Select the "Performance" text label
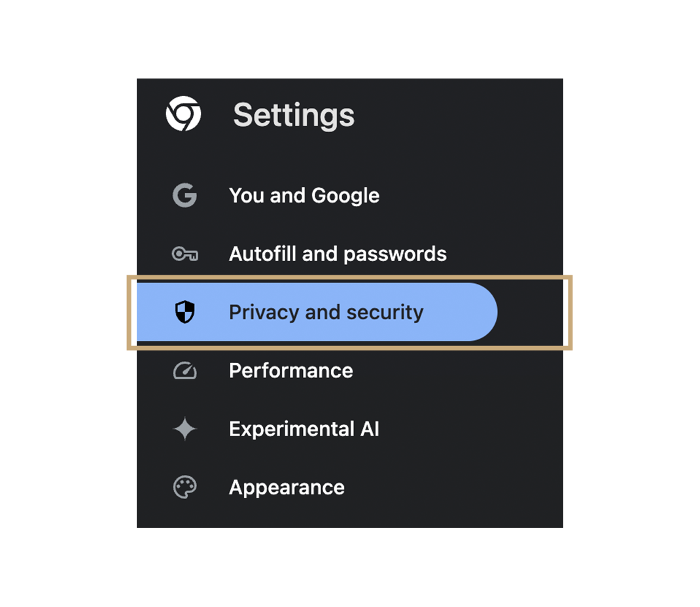 [x=290, y=371]
